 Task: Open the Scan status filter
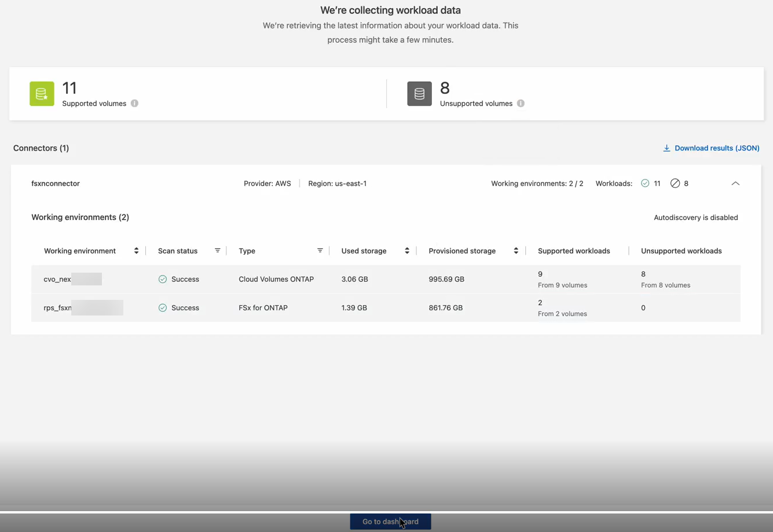[218, 251]
